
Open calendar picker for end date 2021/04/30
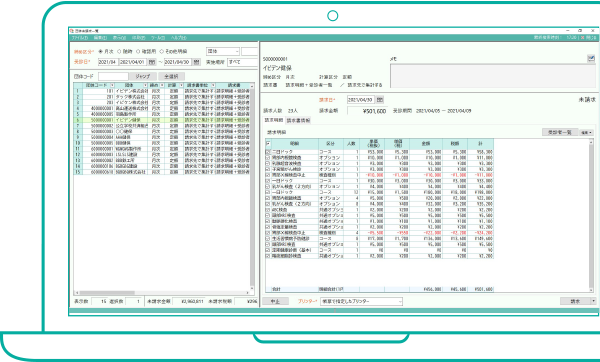tap(196, 62)
